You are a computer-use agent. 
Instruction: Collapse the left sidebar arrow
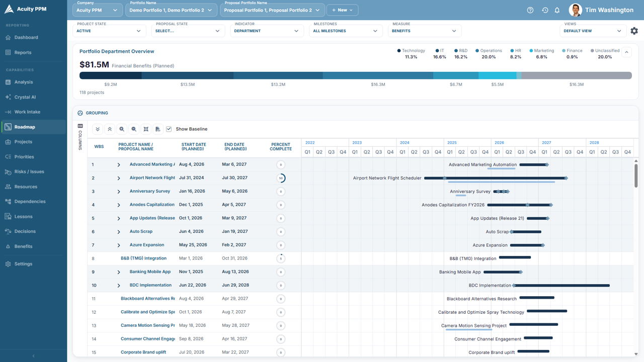(33, 356)
